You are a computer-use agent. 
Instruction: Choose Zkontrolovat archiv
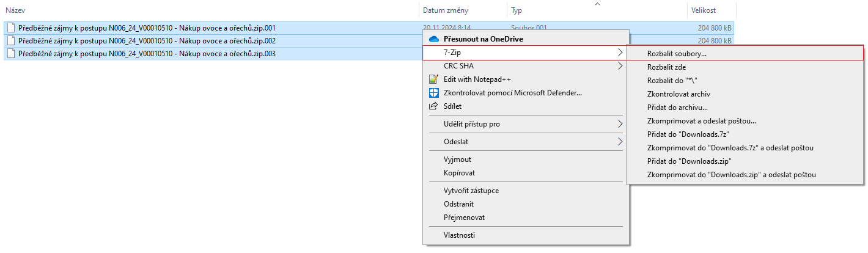(x=745, y=94)
